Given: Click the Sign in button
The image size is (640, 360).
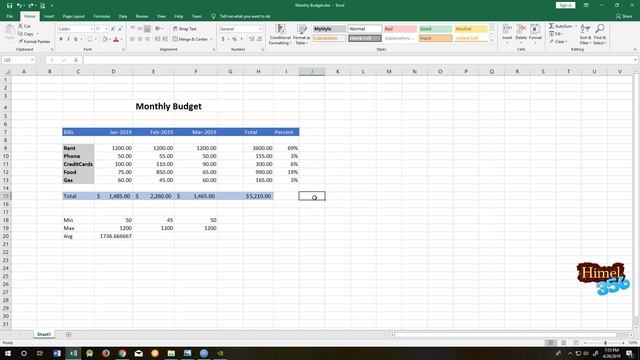Looking at the screenshot, I should [x=565, y=5].
